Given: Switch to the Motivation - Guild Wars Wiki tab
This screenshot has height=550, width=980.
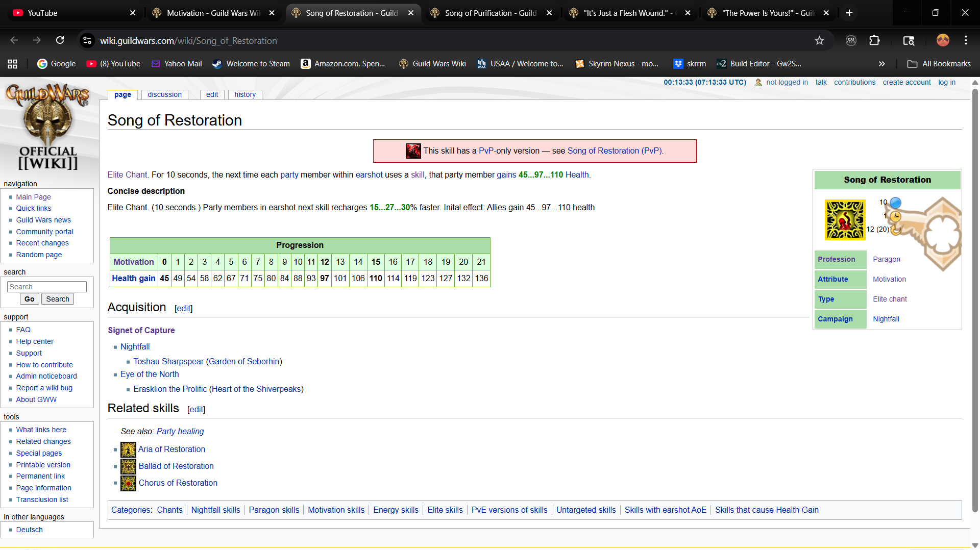Looking at the screenshot, I should tap(213, 13).
